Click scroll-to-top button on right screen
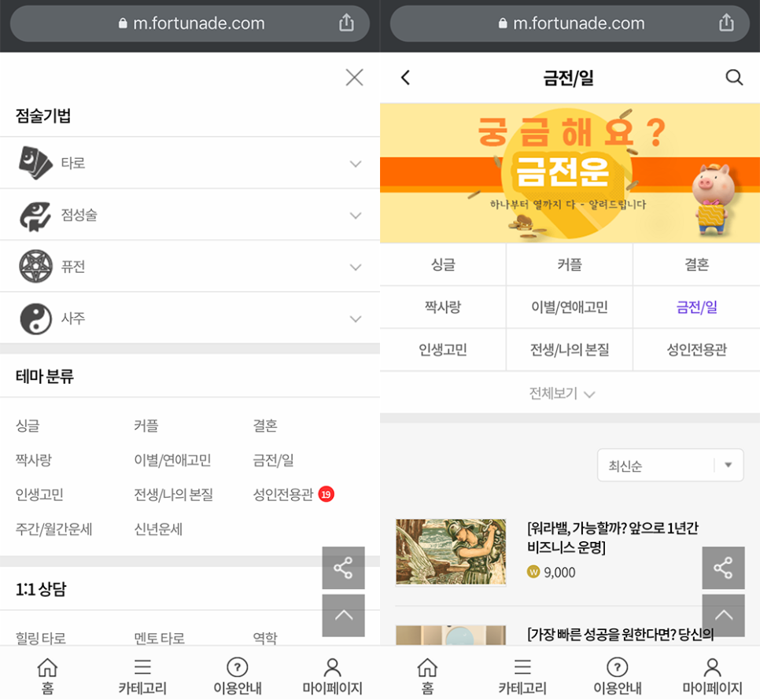Image resolution: width=760 pixels, height=700 pixels. pos(723,616)
